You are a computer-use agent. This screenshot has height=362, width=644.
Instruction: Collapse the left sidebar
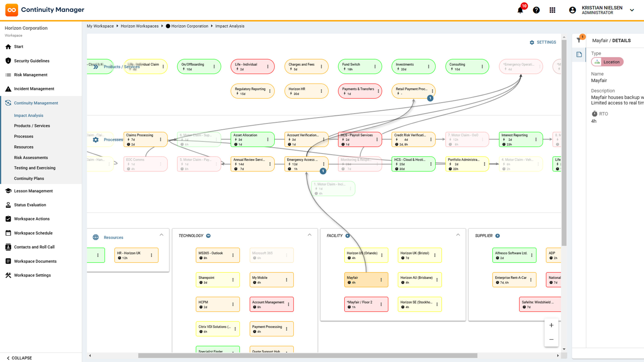pyautogui.click(x=19, y=358)
